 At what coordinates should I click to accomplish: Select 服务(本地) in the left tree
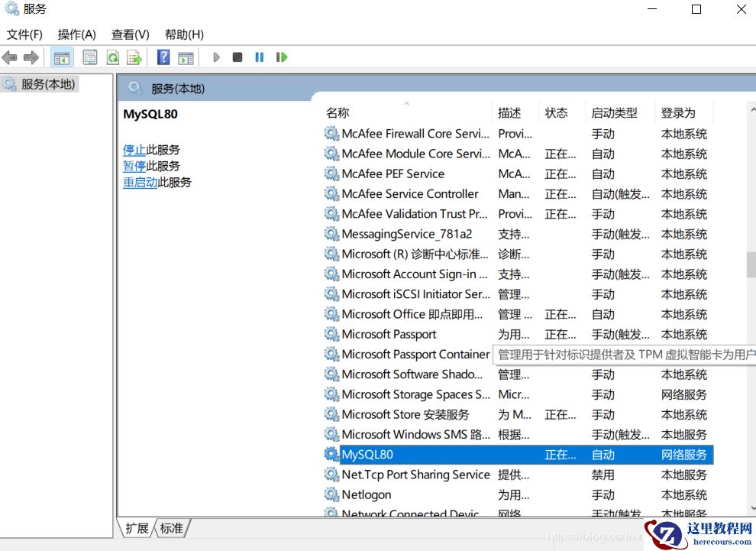(48, 84)
